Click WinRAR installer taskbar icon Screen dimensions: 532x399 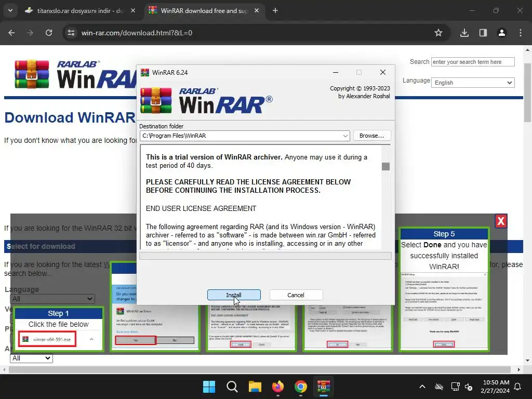324,387
